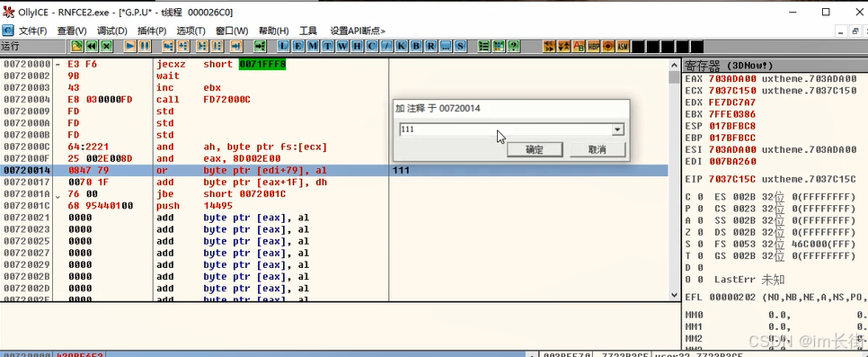The width and height of the screenshot is (868, 357).
Task: Toggle the T flag value
Action: pos(700,255)
